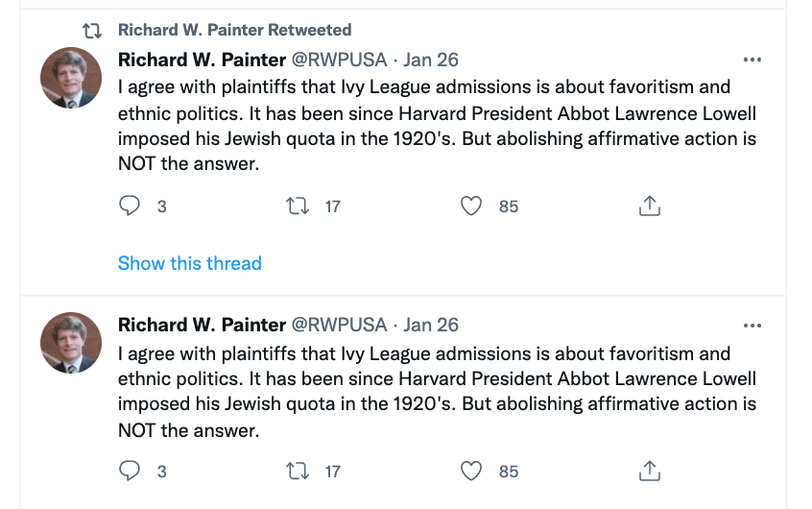The height and width of the screenshot is (509, 812).
Task: Click 'Show this thread' link
Action: [189, 263]
